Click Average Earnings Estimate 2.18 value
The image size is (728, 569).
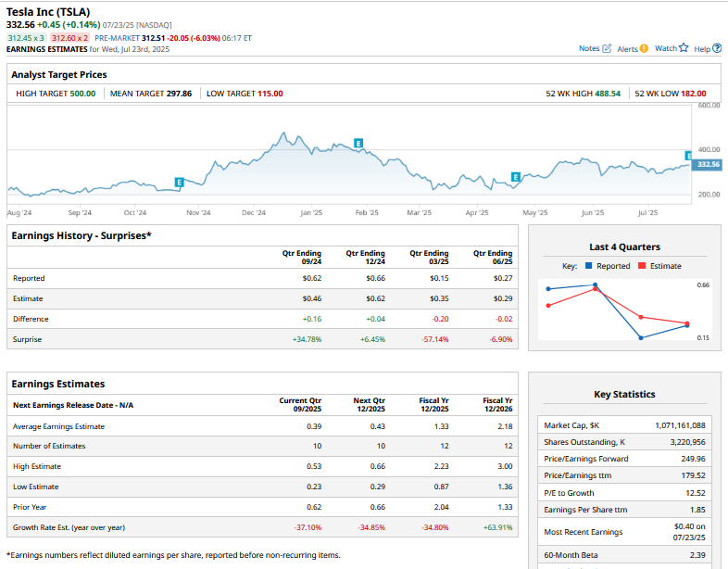click(x=505, y=426)
